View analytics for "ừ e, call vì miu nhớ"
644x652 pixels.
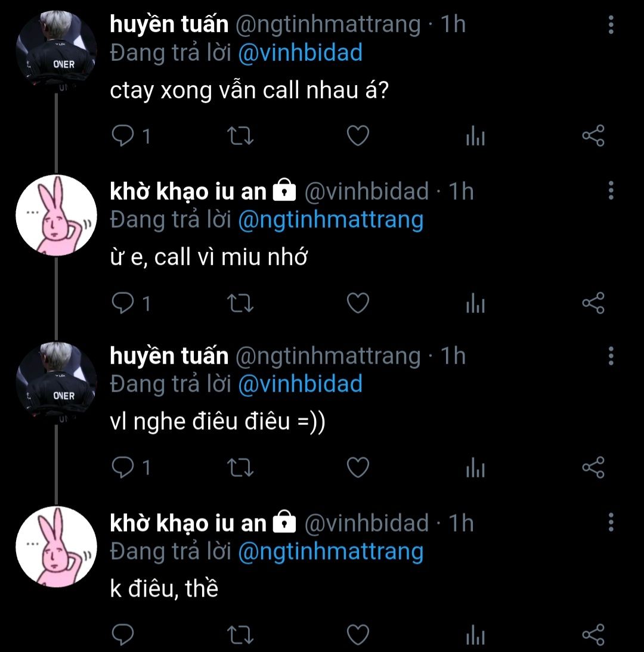click(x=475, y=304)
